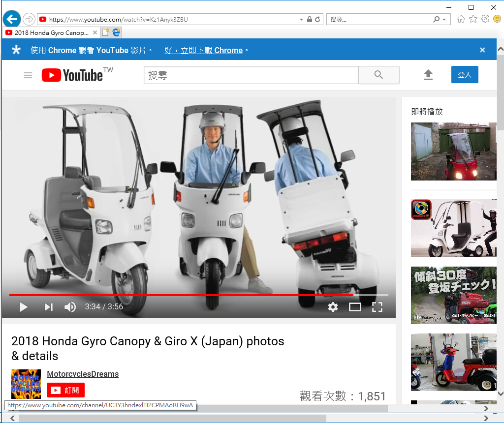
Task: Open the favorites star icon
Action: coord(473,19)
